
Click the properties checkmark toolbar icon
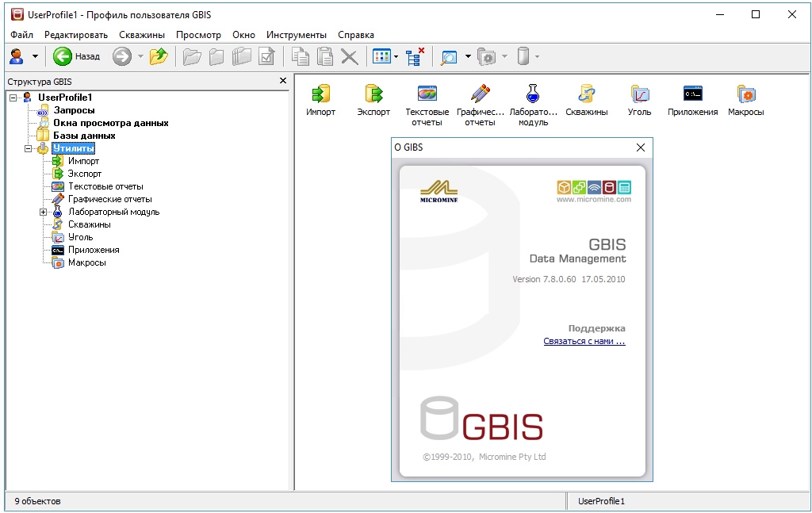coord(266,56)
